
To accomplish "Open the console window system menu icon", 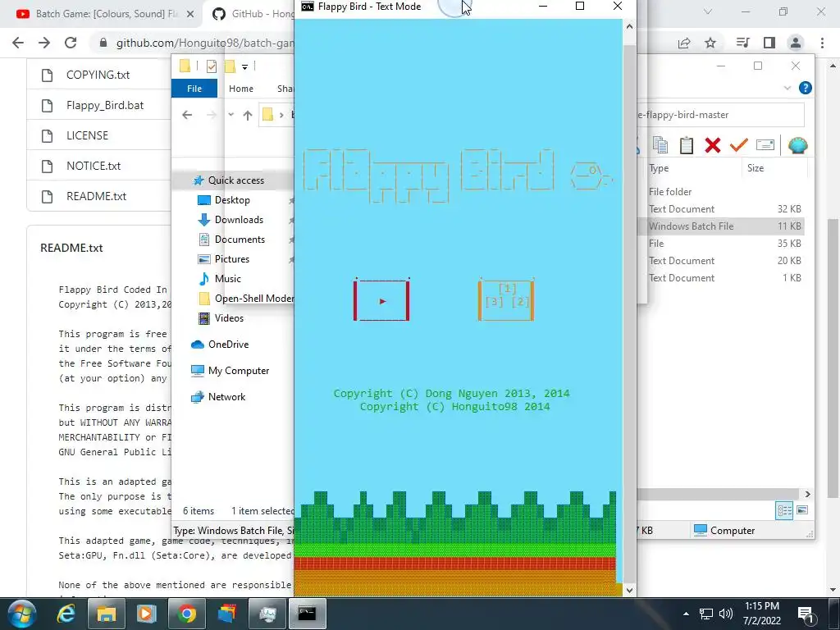I will [307, 7].
